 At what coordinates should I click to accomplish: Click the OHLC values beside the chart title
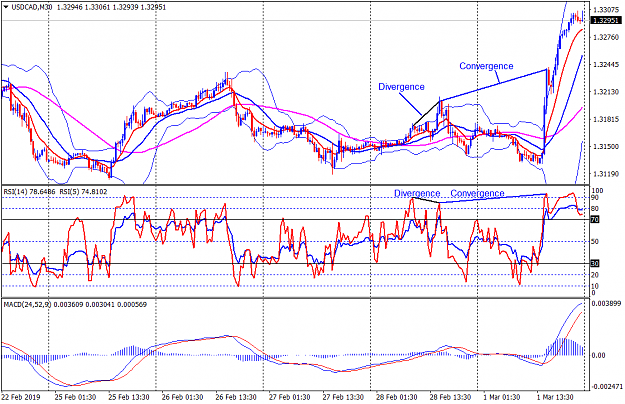click(x=112, y=7)
